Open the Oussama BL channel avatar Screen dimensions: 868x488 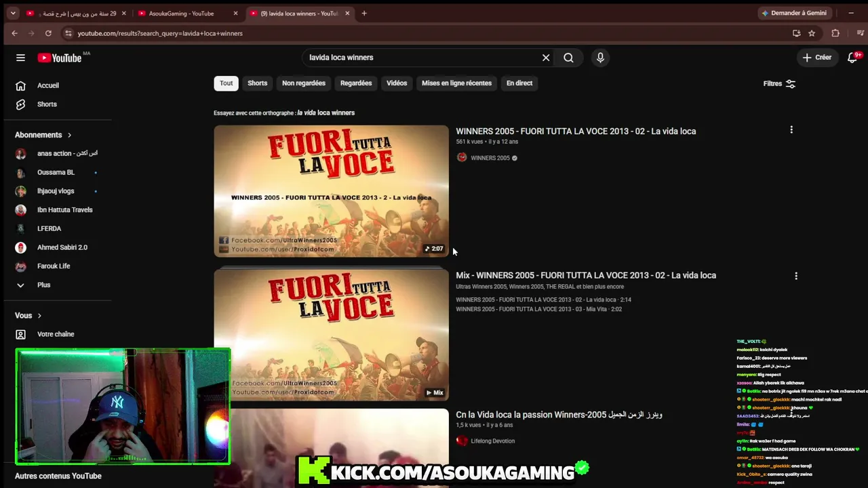click(x=20, y=172)
